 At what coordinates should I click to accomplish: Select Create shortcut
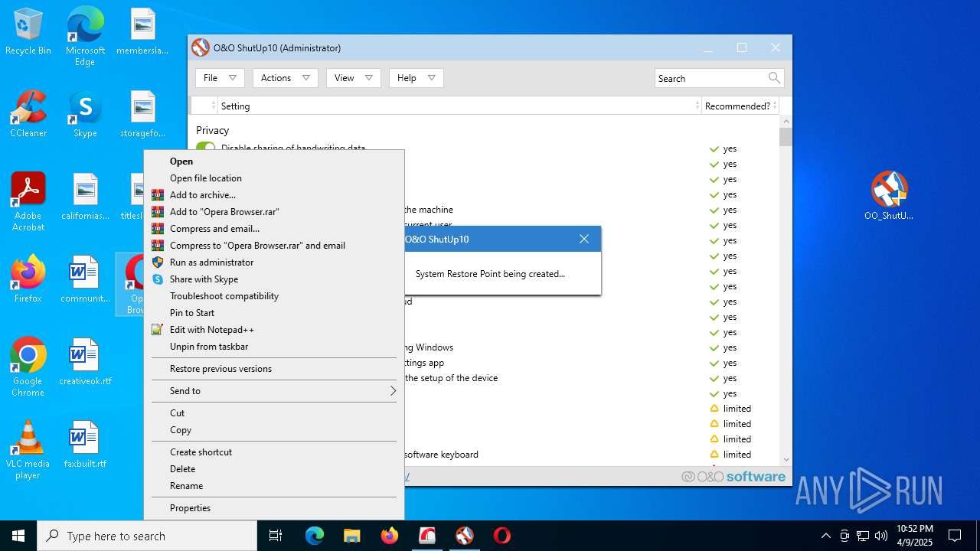274,452
